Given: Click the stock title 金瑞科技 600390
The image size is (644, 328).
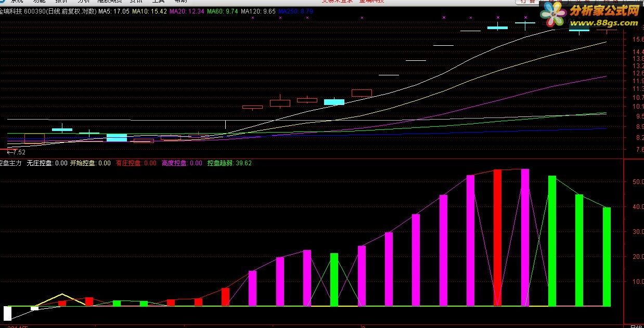Looking at the screenshot, I should (22, 11).
